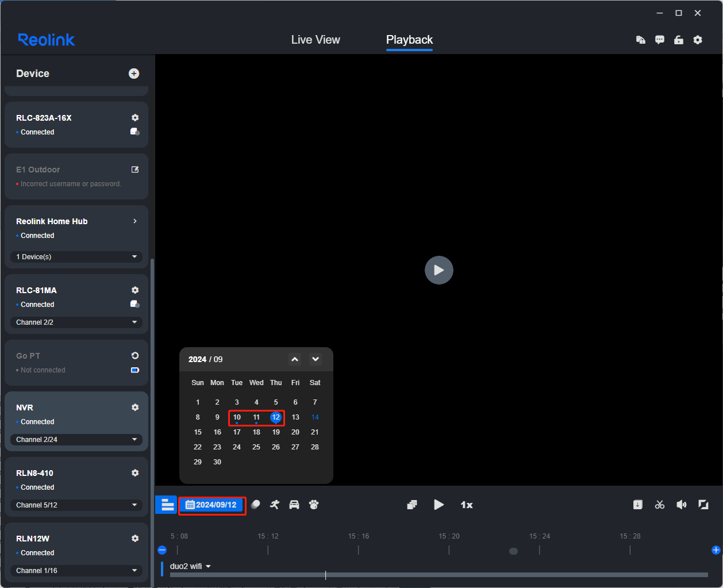723x588 pixels.
Task: Toggle the speaker volume icon
Action: (x=682, y=505)
